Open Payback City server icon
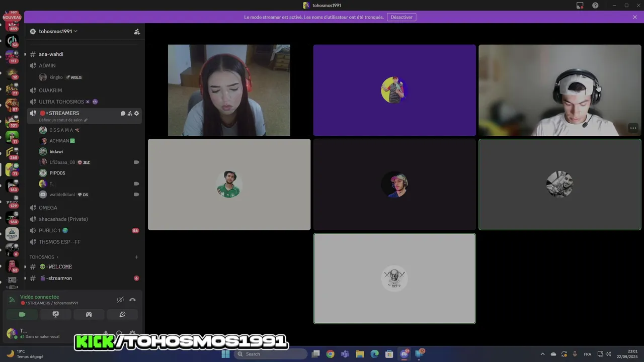The width and height of the screenshot is (644, 362). [x=12, y=234]
